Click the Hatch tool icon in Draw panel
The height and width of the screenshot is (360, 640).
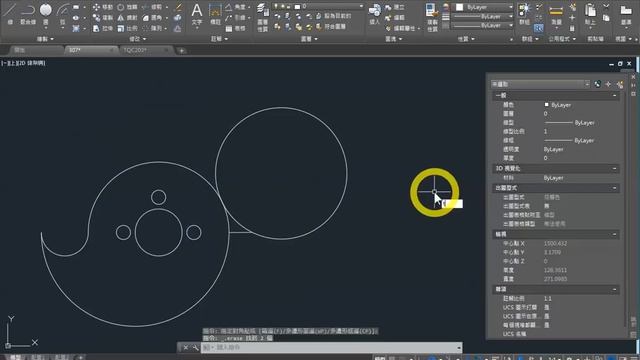76,29
